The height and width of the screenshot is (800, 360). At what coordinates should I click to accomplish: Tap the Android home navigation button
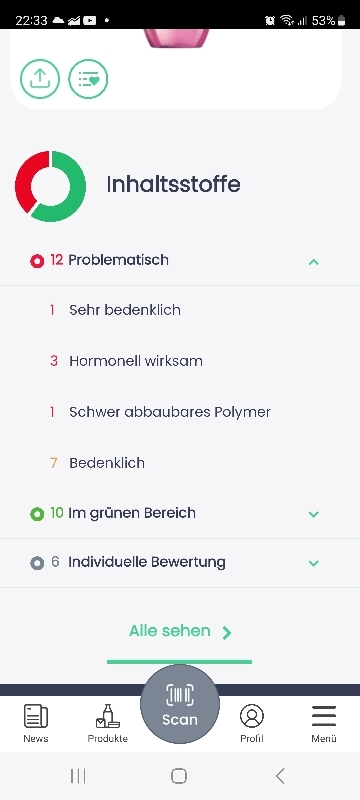click(179, 776)
